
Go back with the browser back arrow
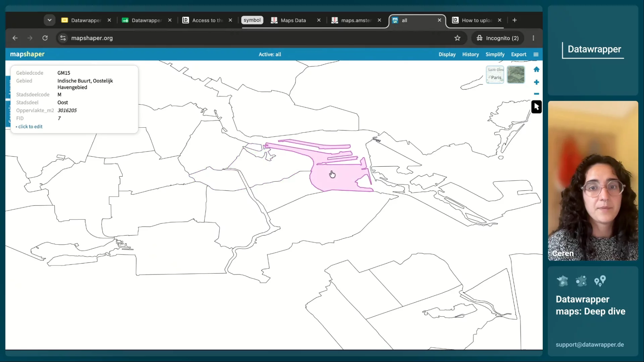[15, 38]
